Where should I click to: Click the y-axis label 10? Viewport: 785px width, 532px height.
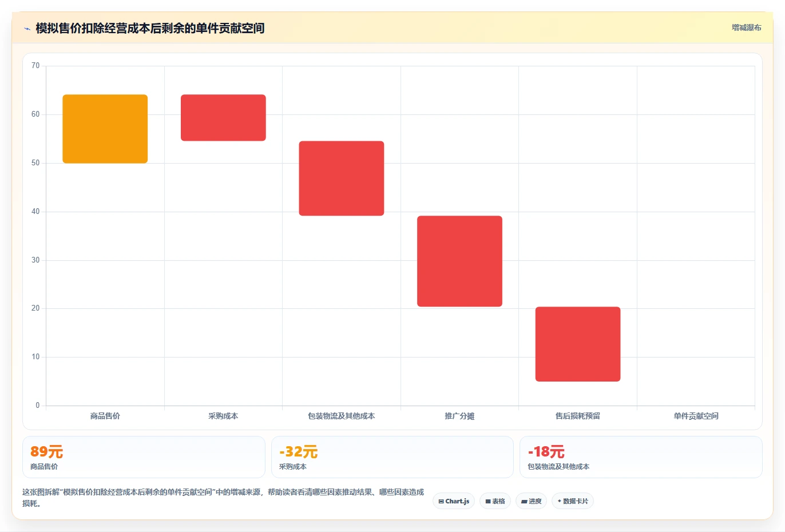coord(35,357)
